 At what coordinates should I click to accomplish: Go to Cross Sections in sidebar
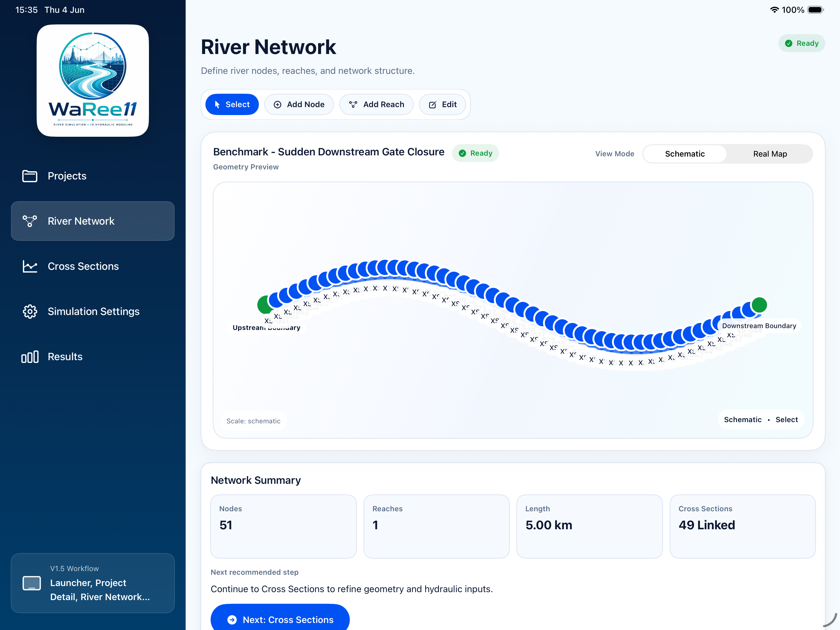[93, 266]
